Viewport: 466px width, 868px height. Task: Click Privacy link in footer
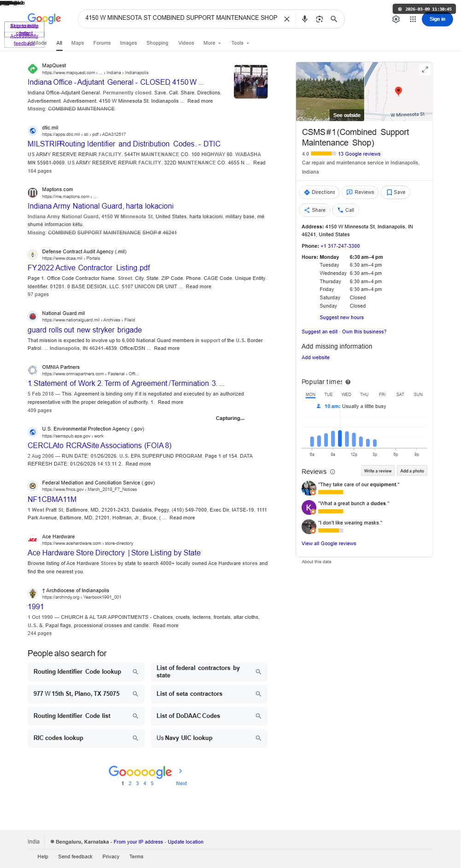(111, 856)
